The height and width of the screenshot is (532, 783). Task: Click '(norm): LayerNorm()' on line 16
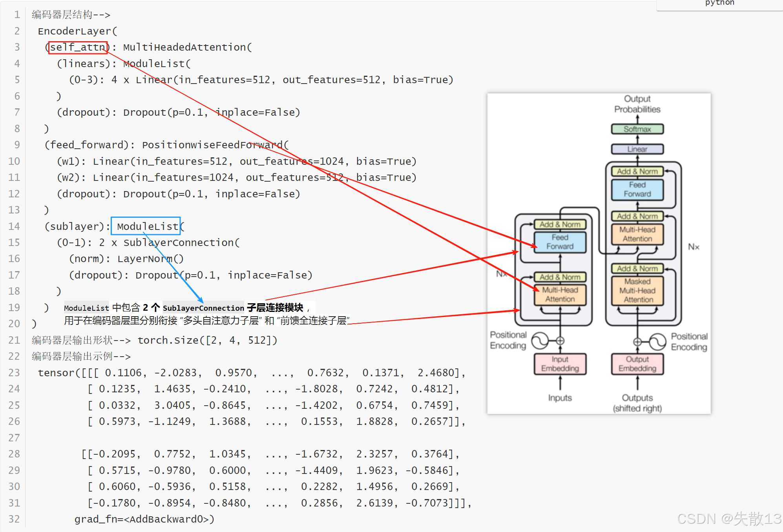tap(126, 259)
